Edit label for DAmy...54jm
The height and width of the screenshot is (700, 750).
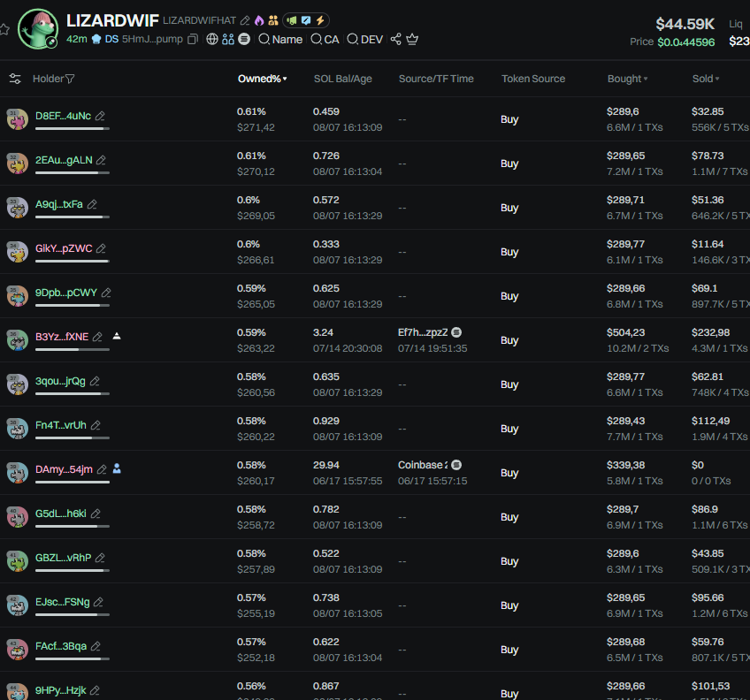102,469
